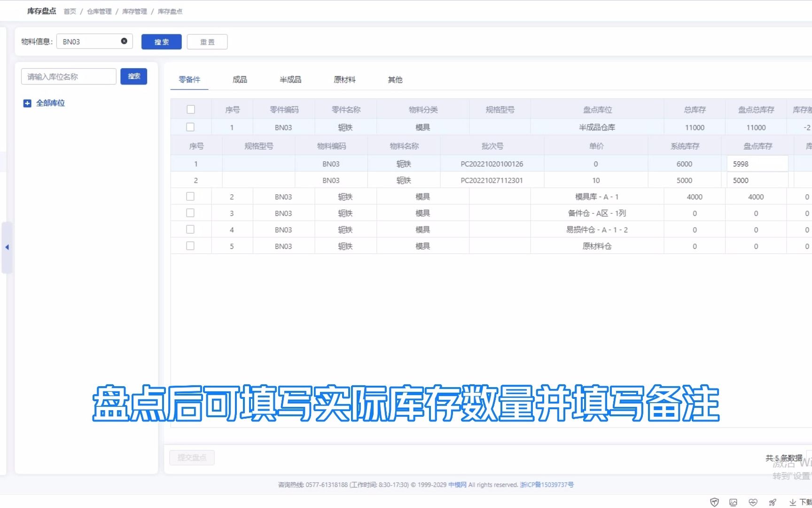
Task: Toggle the select-all checkbox in the table header
Action: pos(191,109)
